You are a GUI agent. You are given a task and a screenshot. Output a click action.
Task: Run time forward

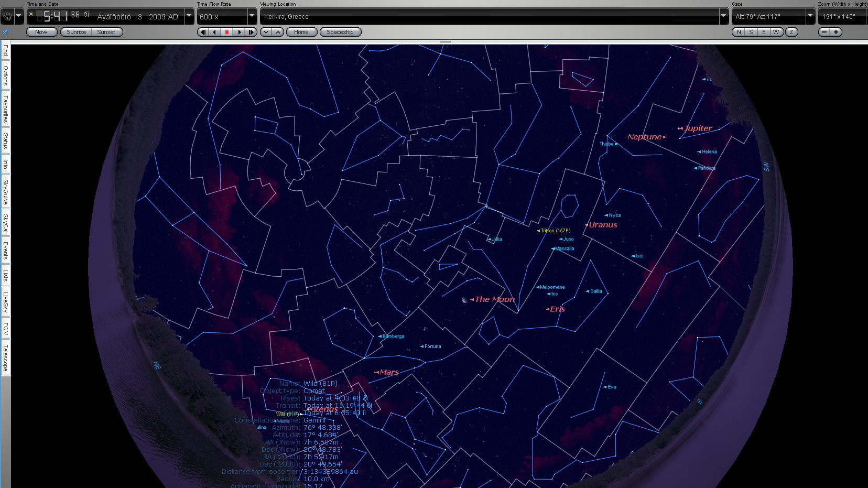(x=240, y=32)
